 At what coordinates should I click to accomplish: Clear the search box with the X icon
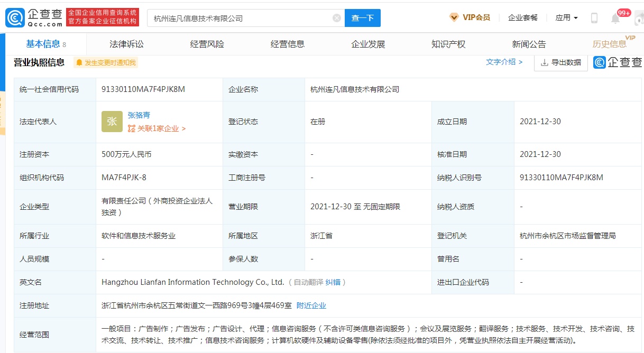pos(336,18)
